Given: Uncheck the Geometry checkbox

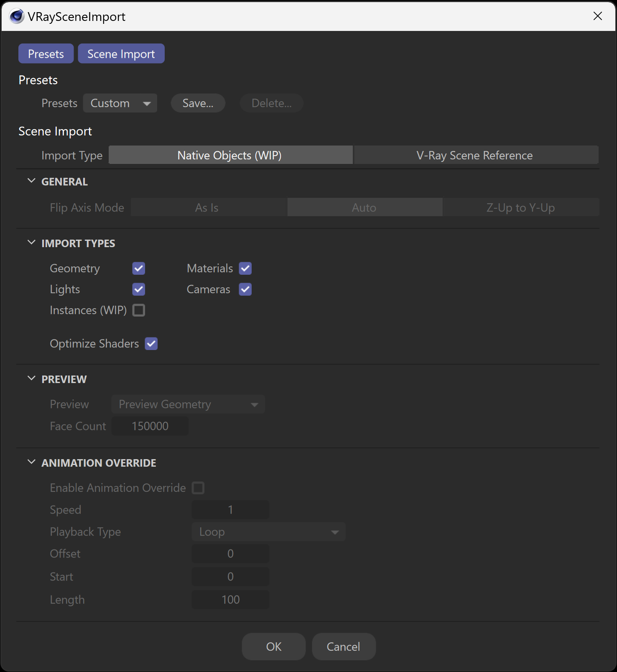Looking at the screenshot, I should (x=139, y=268).
